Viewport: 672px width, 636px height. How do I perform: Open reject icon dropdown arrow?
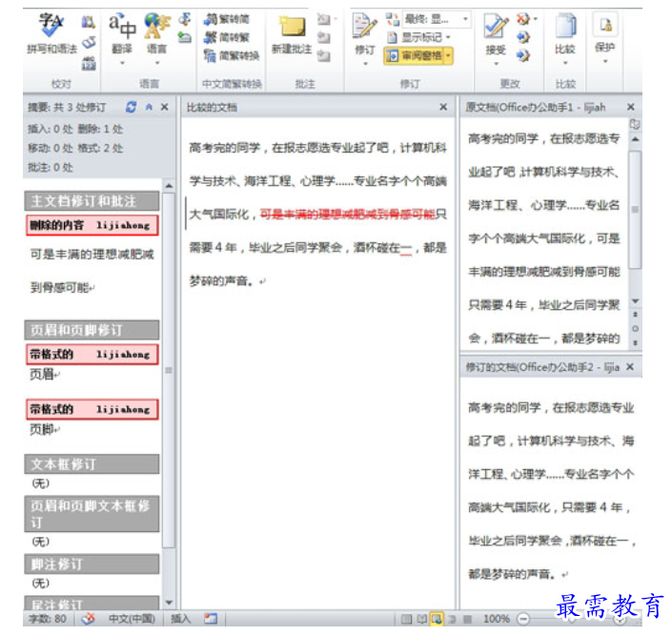(535, 19)
